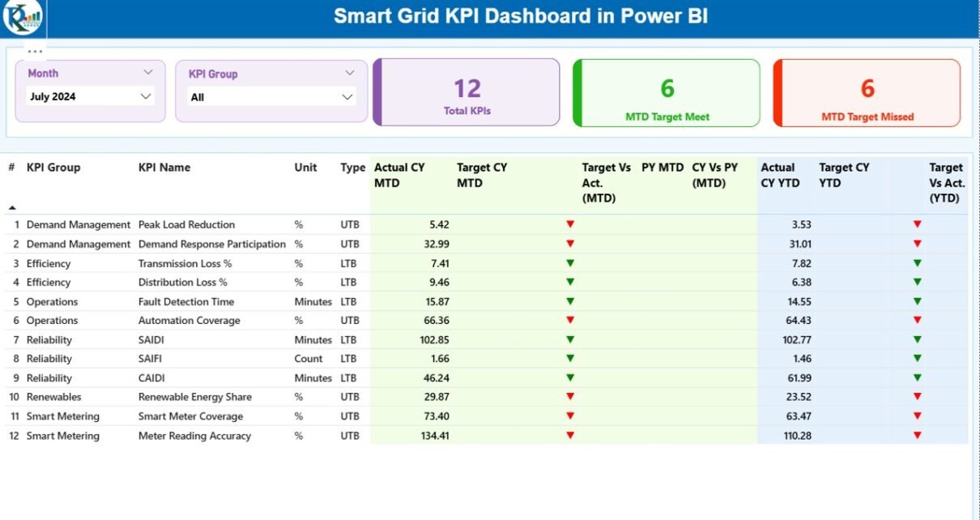This screenshot has height=520, width=980.
Task: Collapse the Month slicer header chevron
Action: 148,72
